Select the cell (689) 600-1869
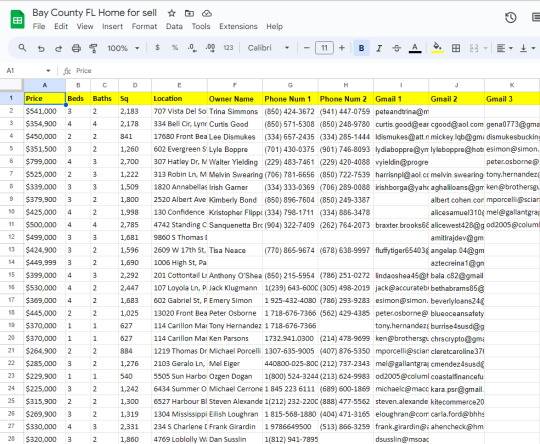Viewport: 540px width, 444px height. (346, 389)
